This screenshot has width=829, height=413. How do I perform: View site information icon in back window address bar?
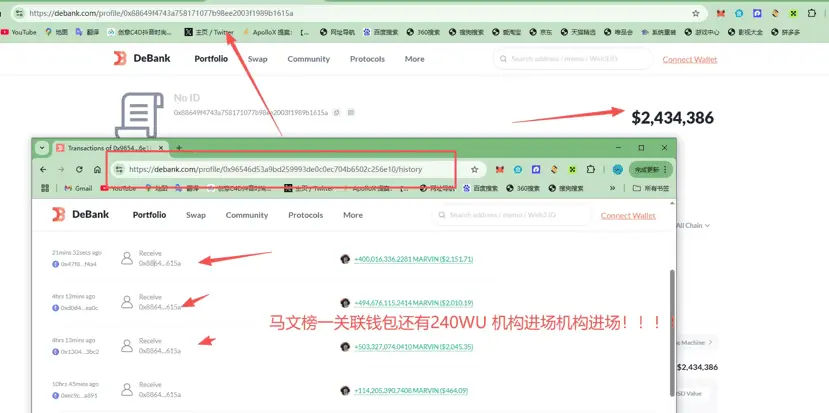(x=19, y=13)
